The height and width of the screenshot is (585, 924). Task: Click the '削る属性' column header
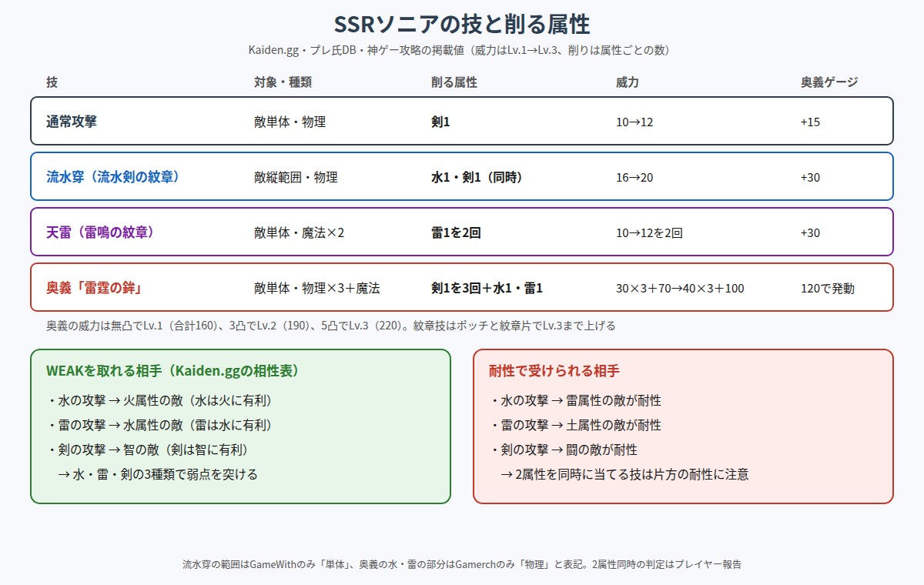(x=454, y=82)
